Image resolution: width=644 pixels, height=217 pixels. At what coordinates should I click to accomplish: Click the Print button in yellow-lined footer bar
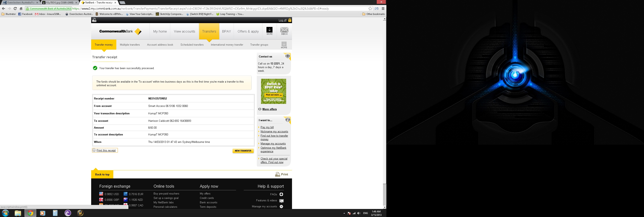click(282, 174)
